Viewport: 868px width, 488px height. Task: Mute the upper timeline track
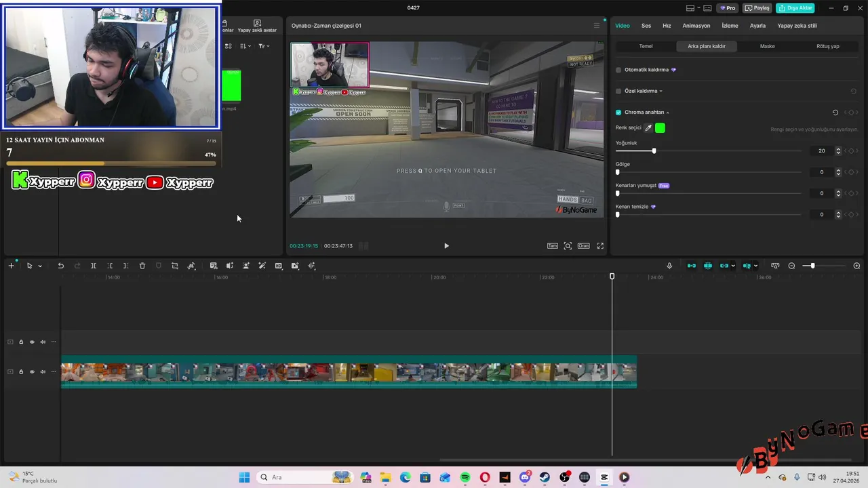pos(43,342)
